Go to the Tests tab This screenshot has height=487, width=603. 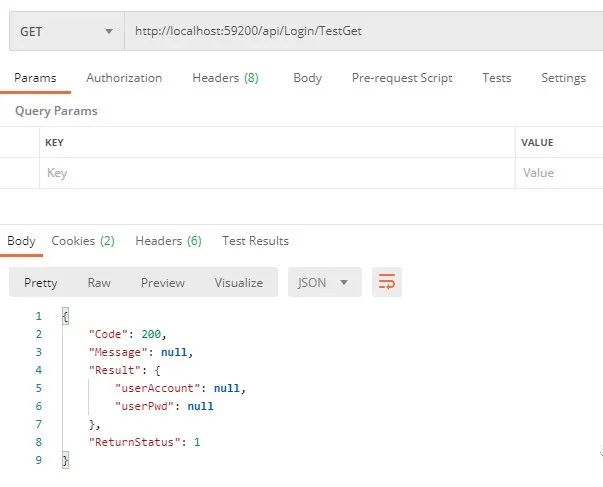(x=497, y=78)
